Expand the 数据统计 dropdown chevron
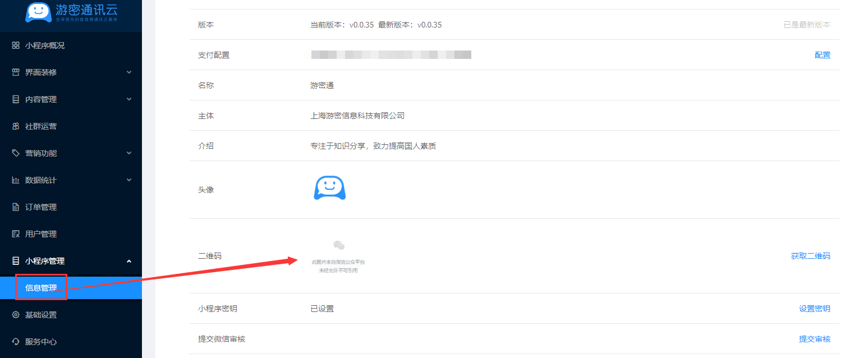Viewport: 868px width, 358px height. (x=129, y=180)
